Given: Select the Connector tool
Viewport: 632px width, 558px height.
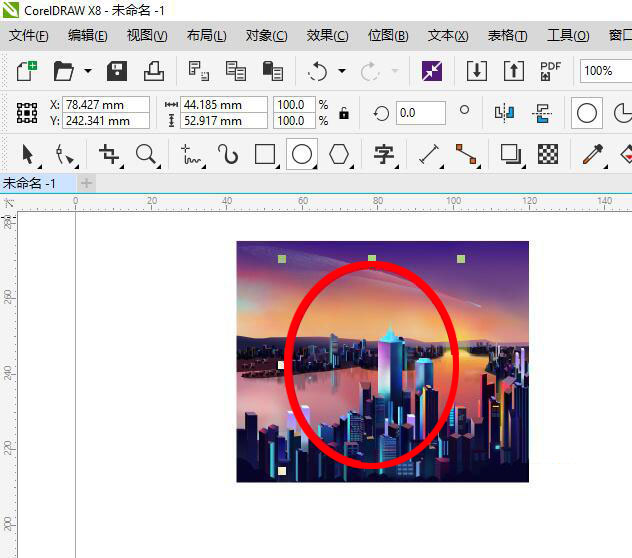Looking at the screenshot, I should [x=466, y=154].
